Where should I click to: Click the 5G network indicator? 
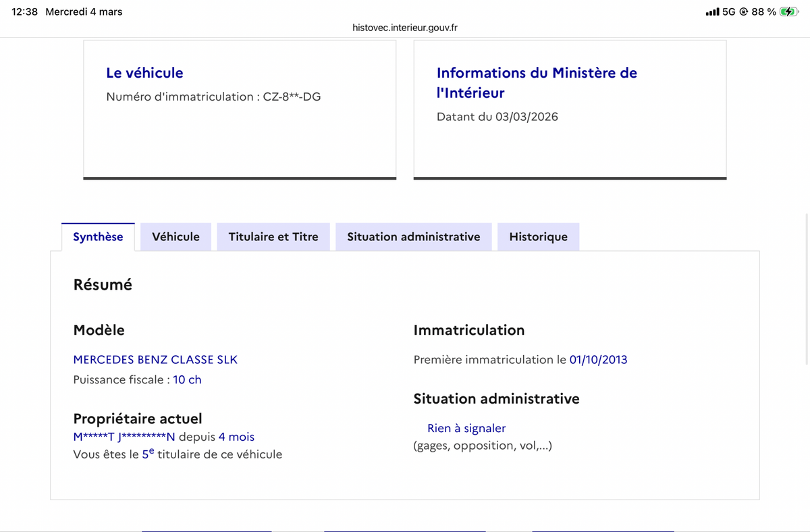729,12
